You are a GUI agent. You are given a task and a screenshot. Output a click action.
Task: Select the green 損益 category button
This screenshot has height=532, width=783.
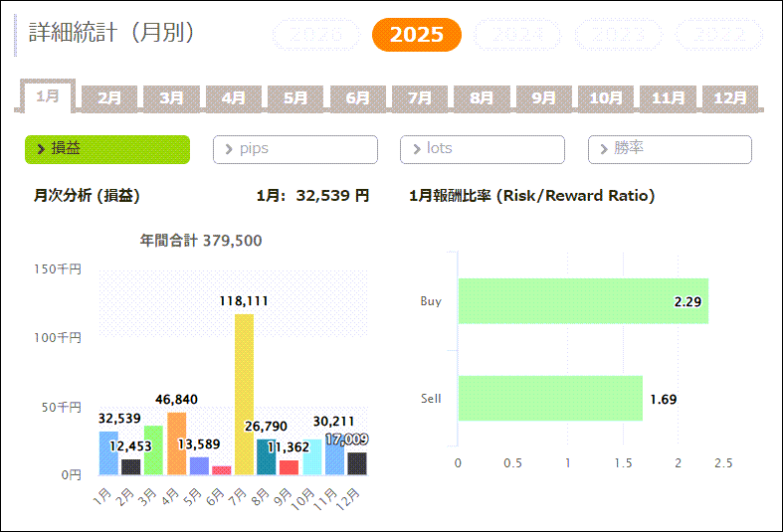coord(106,149)
